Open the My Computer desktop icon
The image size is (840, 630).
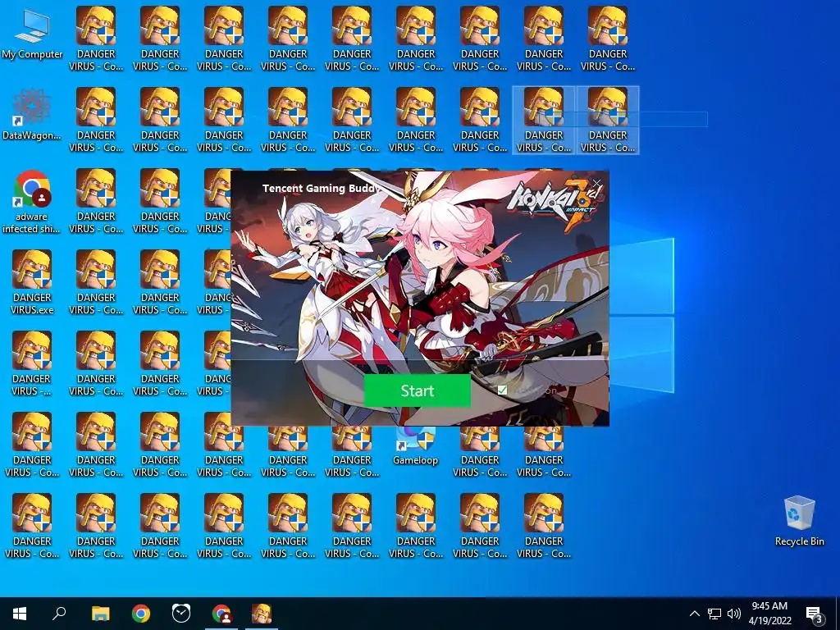tap(32, 34)
